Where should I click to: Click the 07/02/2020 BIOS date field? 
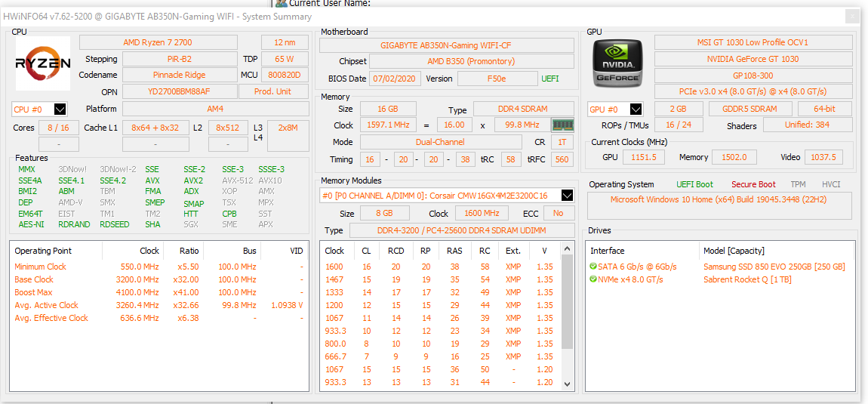click(x=396, y=79)
